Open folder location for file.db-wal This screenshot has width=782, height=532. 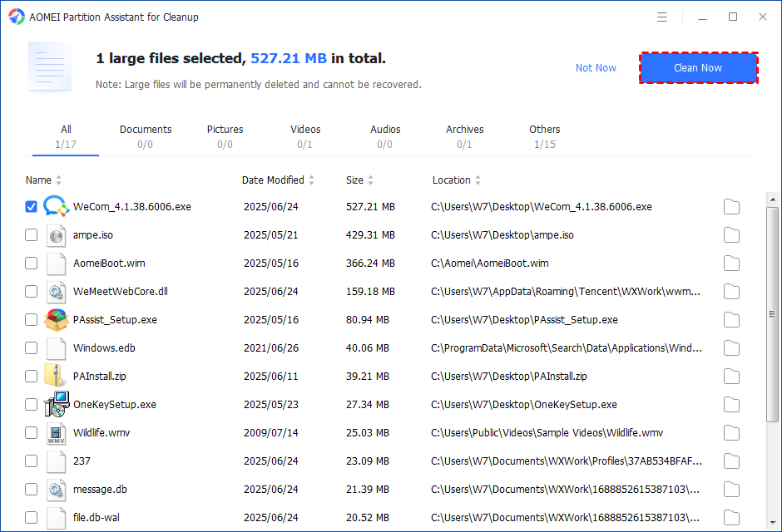pyautogui.click(x=731, y=518)
